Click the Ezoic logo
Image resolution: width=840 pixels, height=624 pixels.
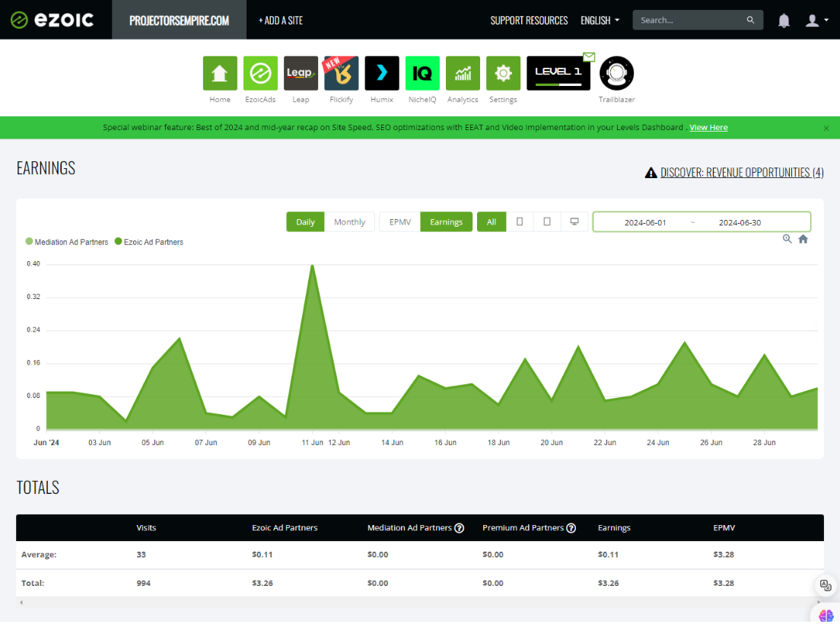(x=52, y=20)
